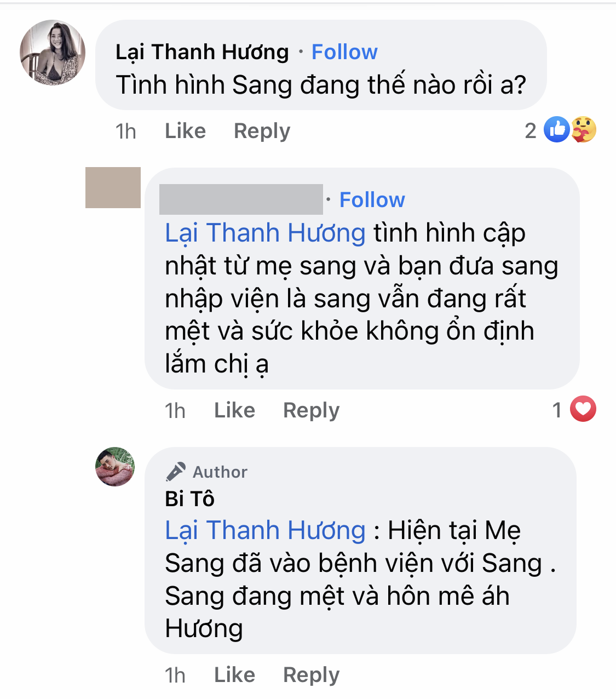The height and width of the screenshot is (699, 616).
Task: Reply to the middle comment about nhập viện
Action: 311,411
